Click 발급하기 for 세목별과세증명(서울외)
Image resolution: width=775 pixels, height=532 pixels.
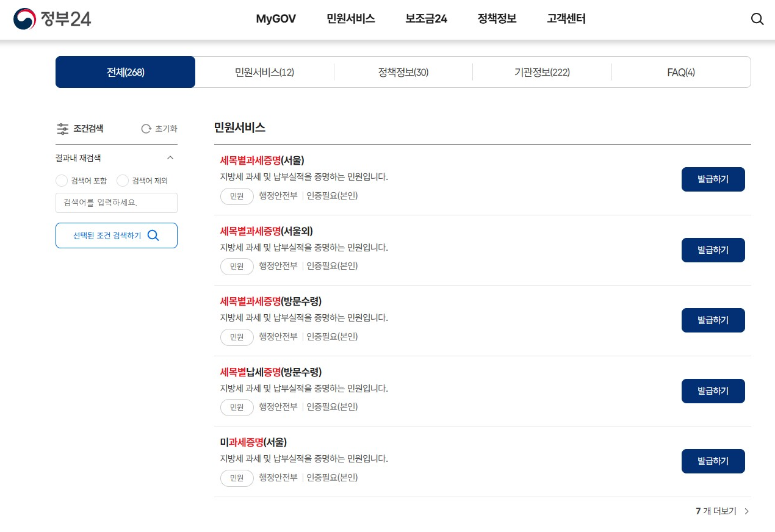[713, 250]
